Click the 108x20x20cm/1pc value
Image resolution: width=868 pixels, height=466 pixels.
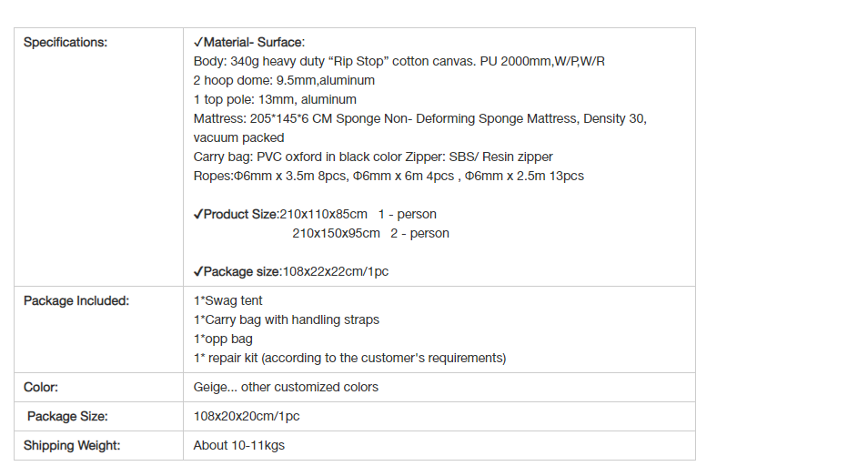click(247, 417)
